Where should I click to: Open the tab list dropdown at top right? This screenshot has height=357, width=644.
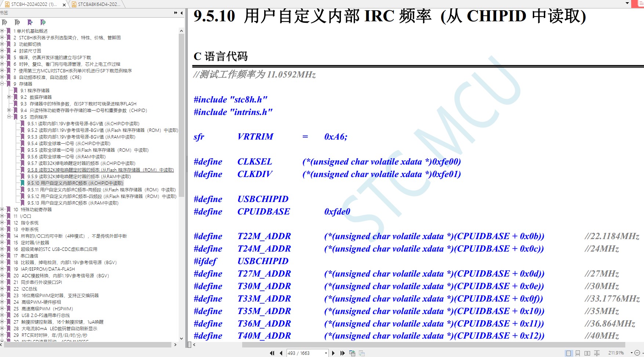[627, 3]
